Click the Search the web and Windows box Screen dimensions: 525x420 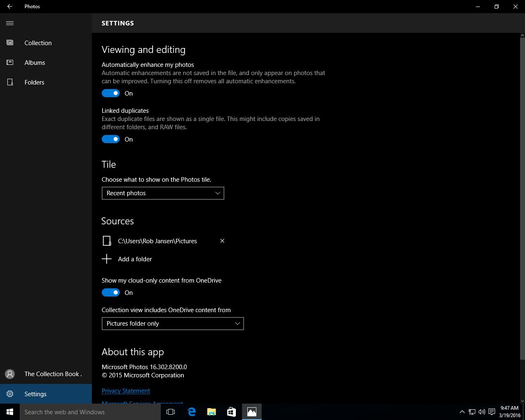(x=90, y=412)
